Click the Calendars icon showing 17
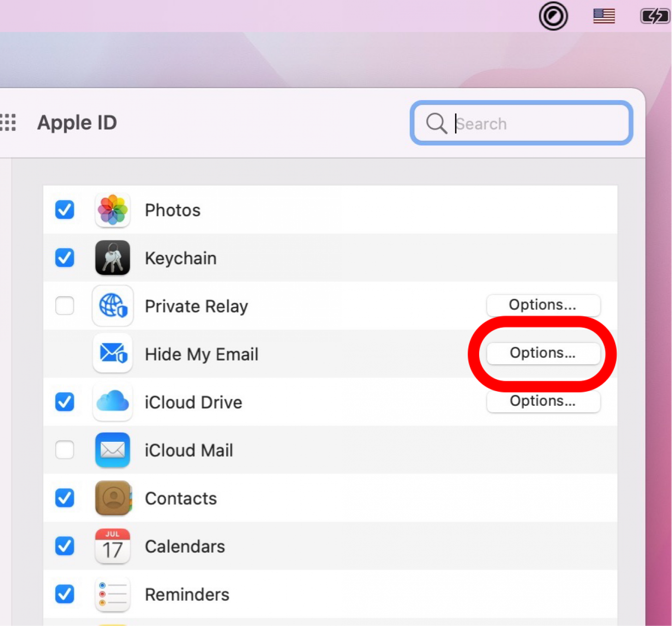This screenshot has height=626, width=672. click(x=113, y=546)
